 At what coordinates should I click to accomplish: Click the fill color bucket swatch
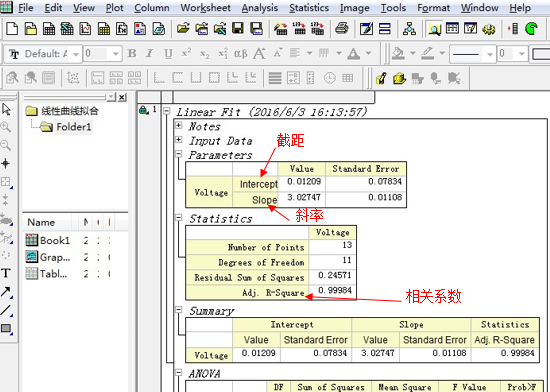(x=398, y=54)
